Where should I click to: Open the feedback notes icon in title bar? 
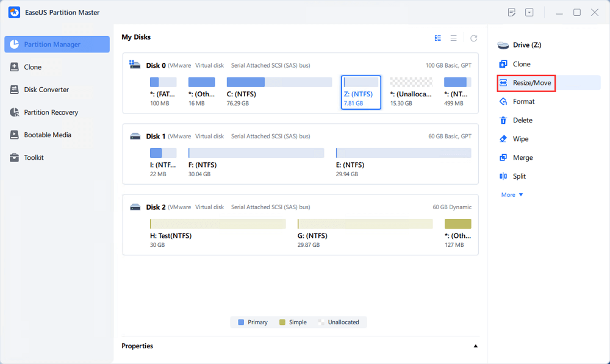[512, 12]
